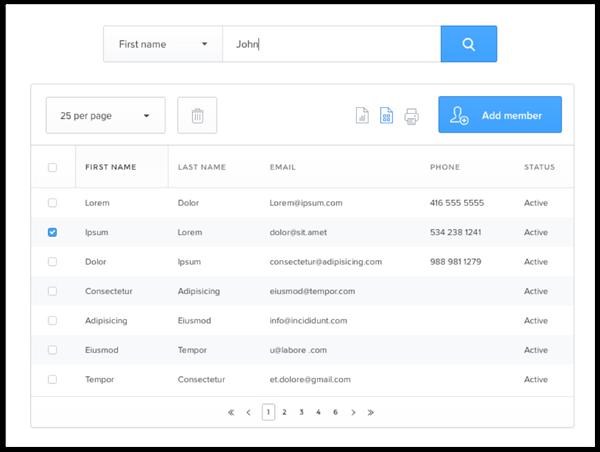This screenshot has width=600, height=452.
Task: Jump to last page with double-right arrows
Action: click(x=370, y=412)
